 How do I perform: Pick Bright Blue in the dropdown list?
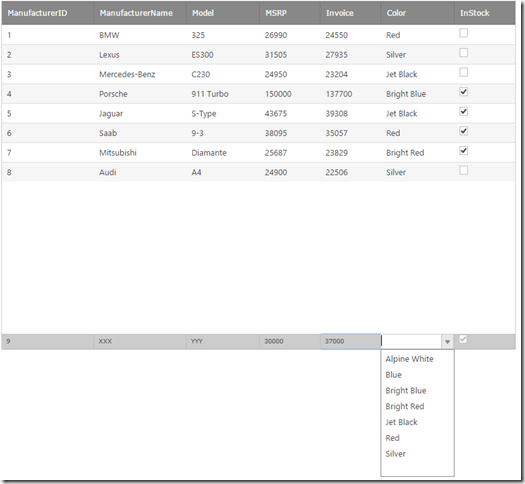417,391
